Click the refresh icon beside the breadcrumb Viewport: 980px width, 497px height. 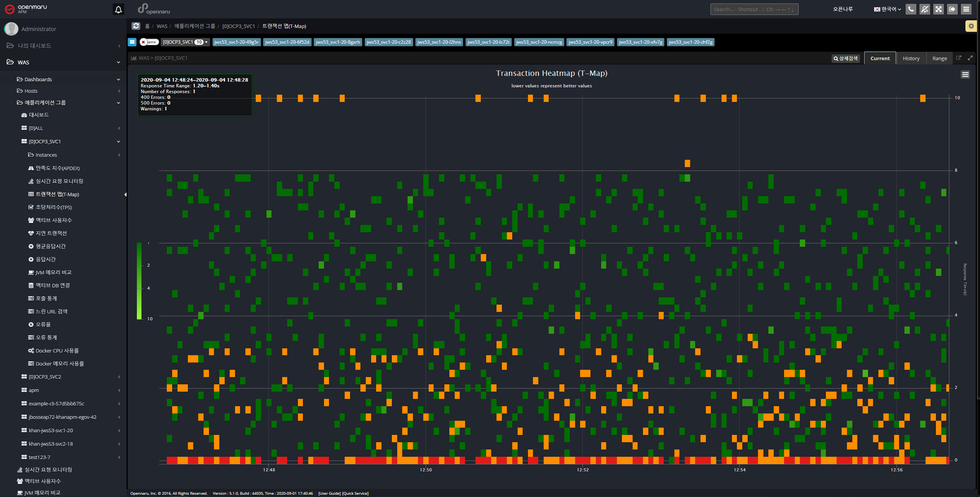(136, 26)
